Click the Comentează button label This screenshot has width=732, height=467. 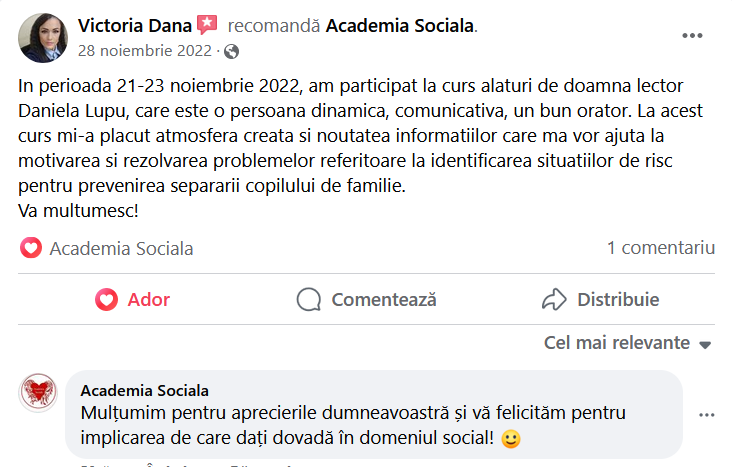click(384, 299)
